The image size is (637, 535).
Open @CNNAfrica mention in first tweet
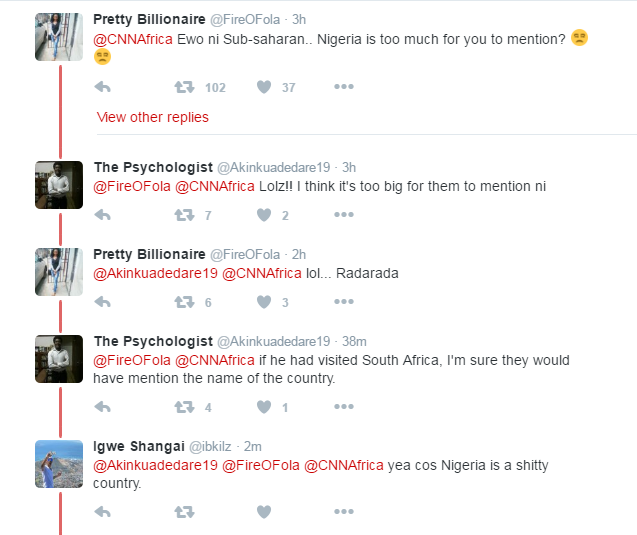pyautogui.click(x=133, y=39)
